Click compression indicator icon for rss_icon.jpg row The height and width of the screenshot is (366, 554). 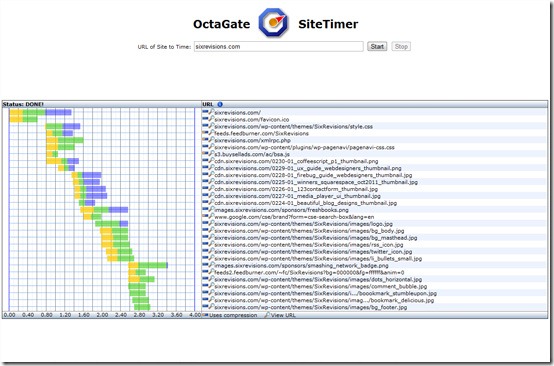tap(205, 244)
